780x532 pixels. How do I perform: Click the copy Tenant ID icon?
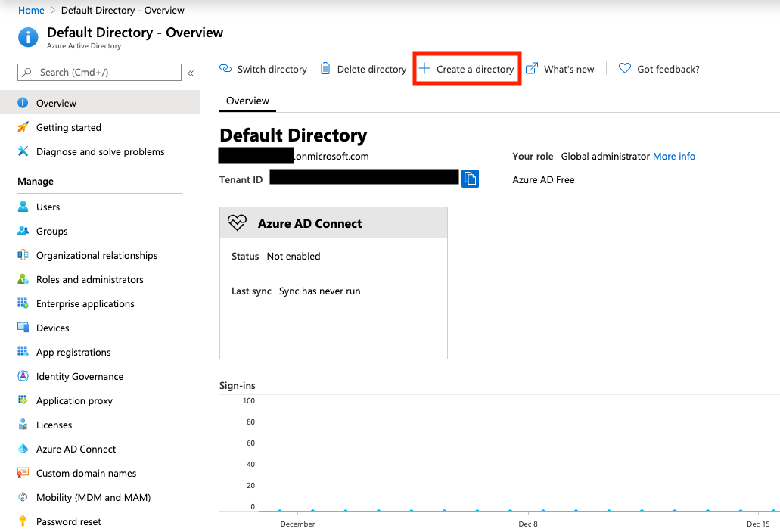pos(470,179)
